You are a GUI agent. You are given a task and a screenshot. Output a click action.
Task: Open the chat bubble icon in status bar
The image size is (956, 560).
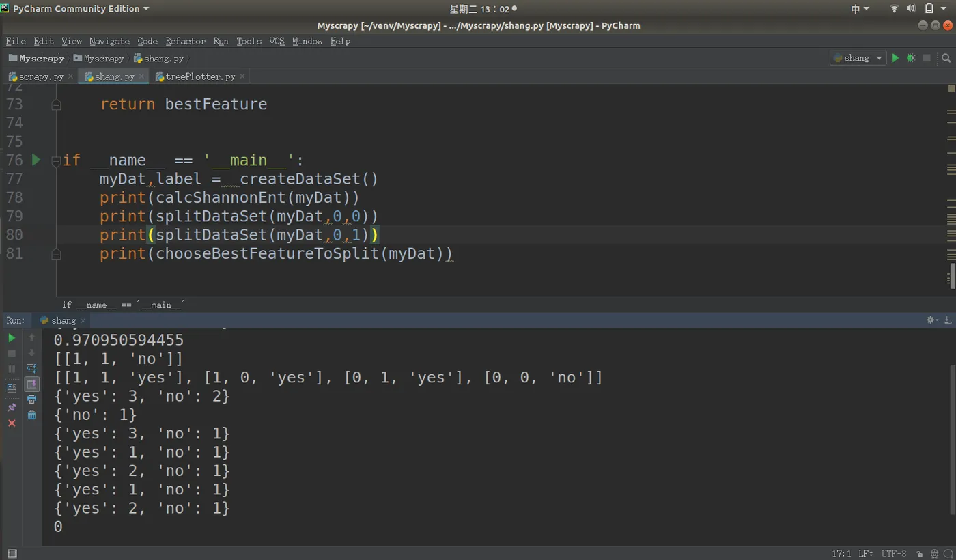click(948, 553)
